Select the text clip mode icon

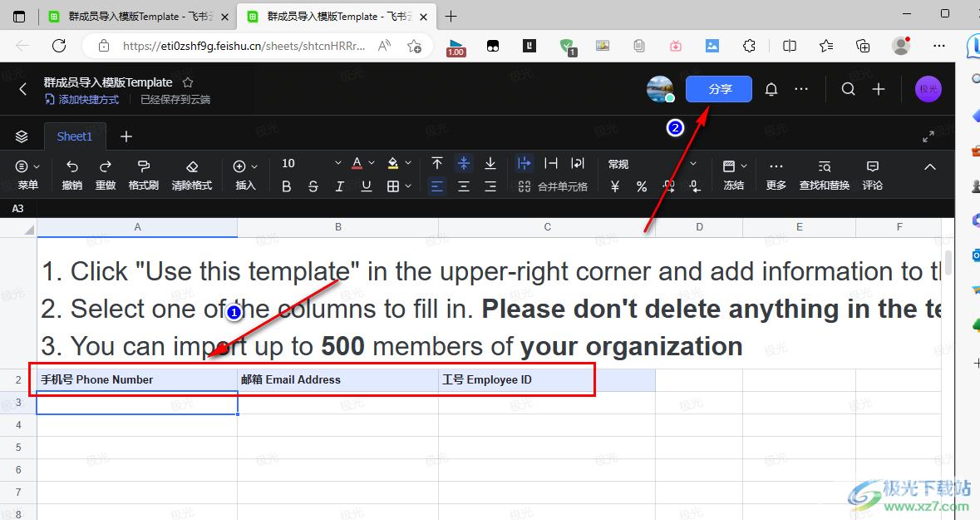(x=550, y=163)
